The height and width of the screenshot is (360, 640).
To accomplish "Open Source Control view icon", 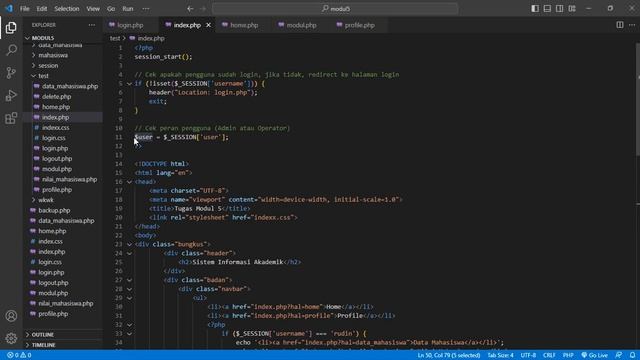I will click(x=11, y=73).
